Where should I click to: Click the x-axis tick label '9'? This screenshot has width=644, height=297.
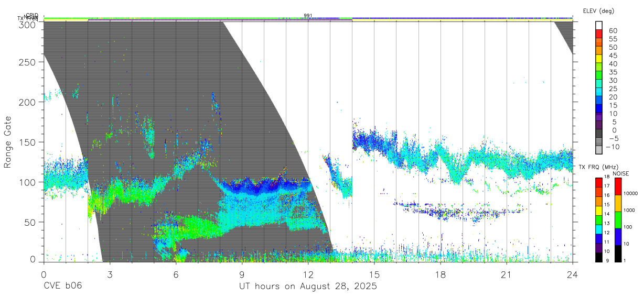tap(242, 274)
